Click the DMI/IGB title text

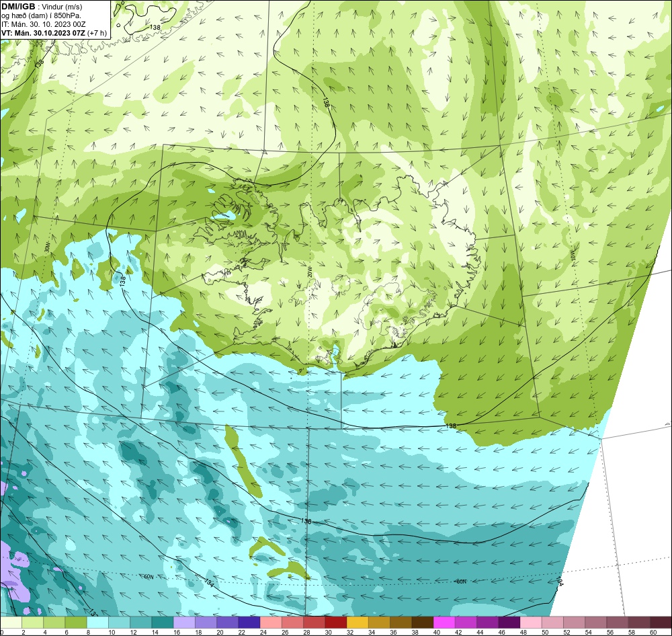click(x=18, y=7)
